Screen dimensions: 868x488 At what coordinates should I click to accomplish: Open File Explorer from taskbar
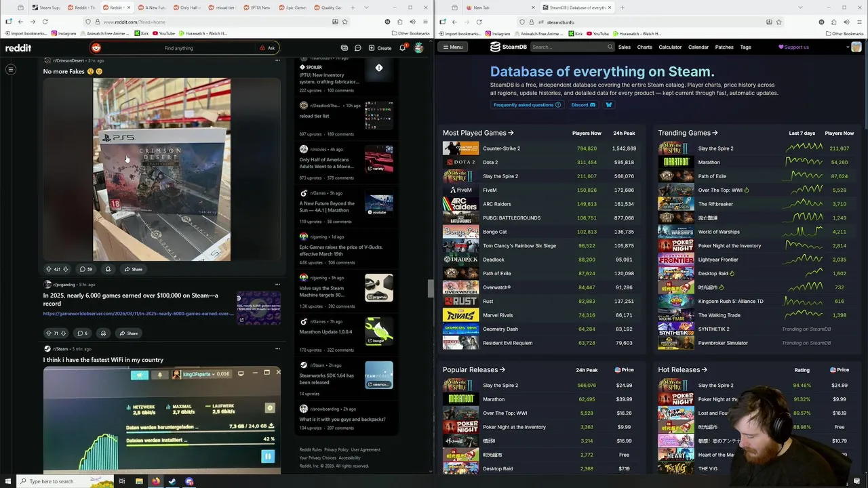click(139, 481)
